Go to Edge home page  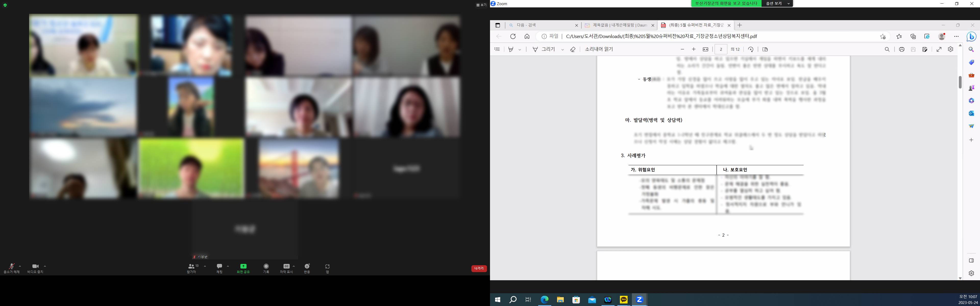[527, 36]
